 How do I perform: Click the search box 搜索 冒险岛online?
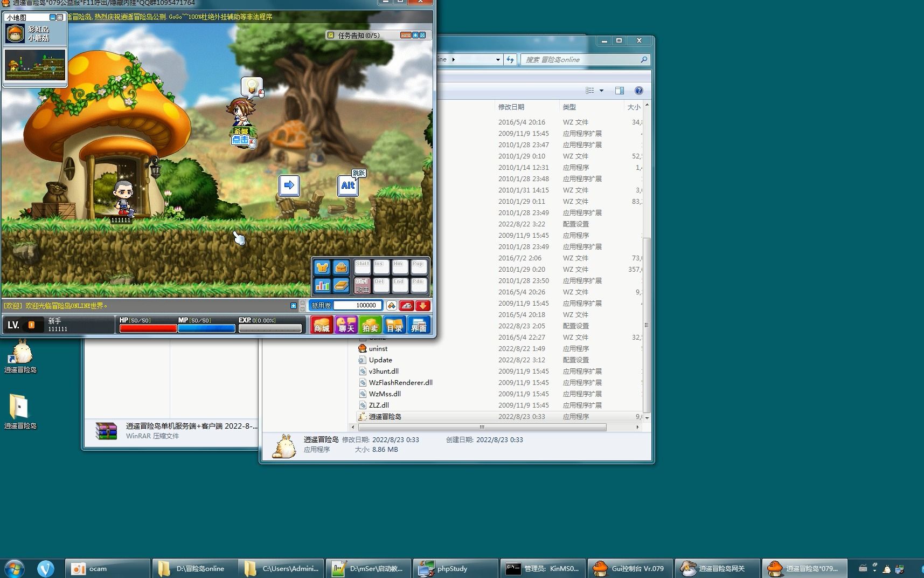tap(585, 59)
